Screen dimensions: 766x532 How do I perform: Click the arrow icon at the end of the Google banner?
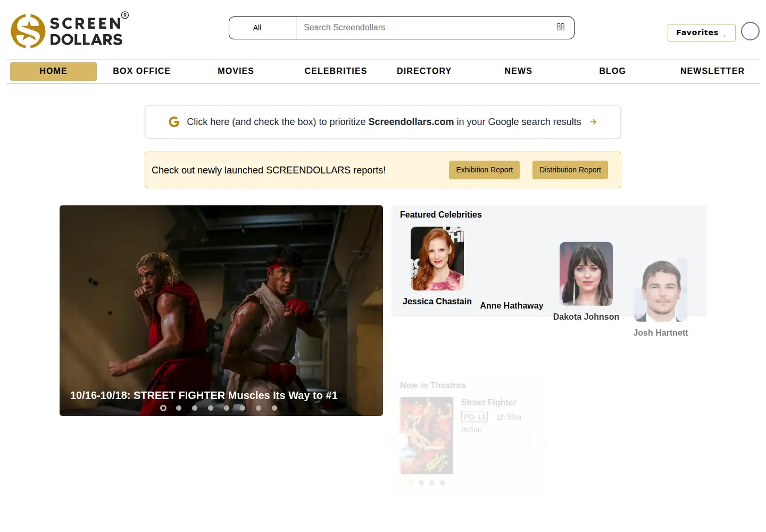click(x=593, y=122)
